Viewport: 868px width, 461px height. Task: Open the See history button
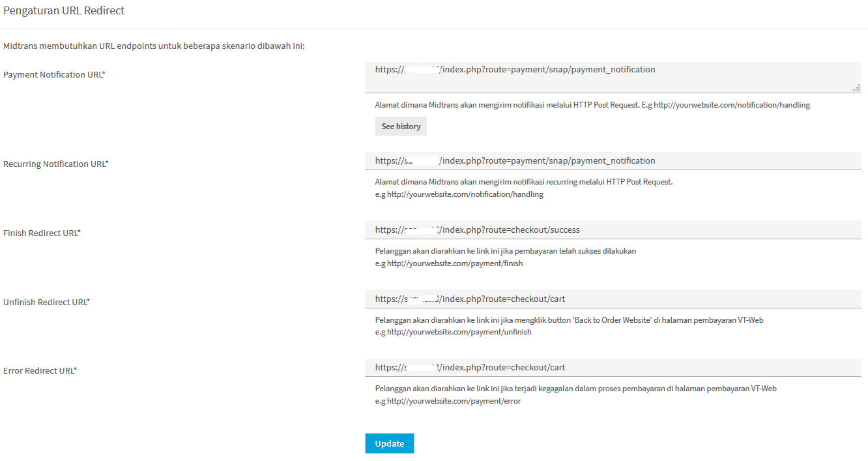401,126
